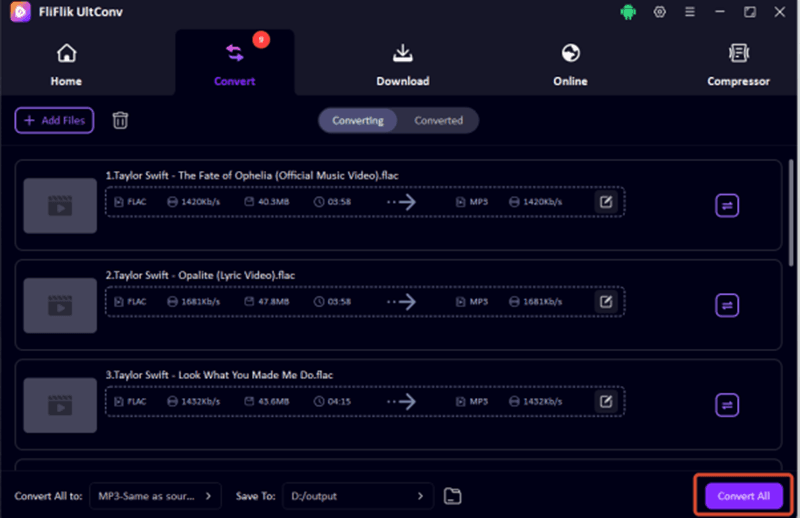Click thumbnail of The Fate of Ophelia
Image resolution: width=800 pixels, height=518 pixels.
tap(60, 206)
